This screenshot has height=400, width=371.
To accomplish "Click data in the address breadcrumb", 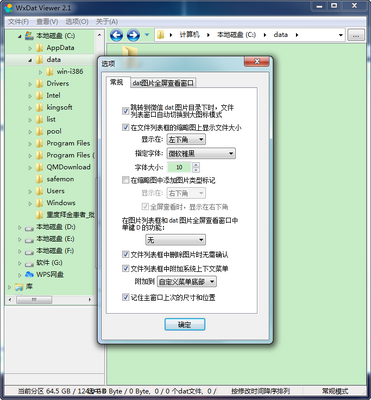I will tap(280, 35).
